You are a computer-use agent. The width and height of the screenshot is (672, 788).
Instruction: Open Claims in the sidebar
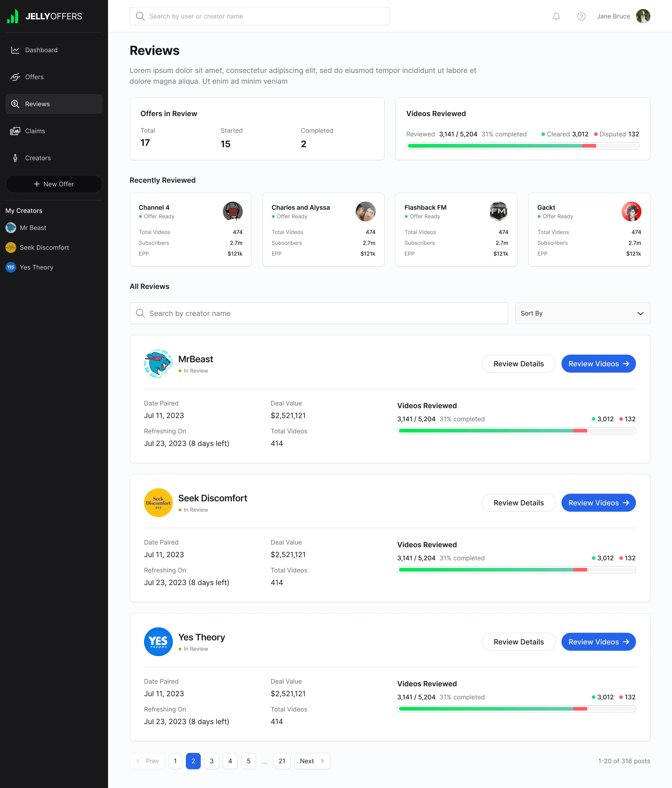tap(54, 131)
